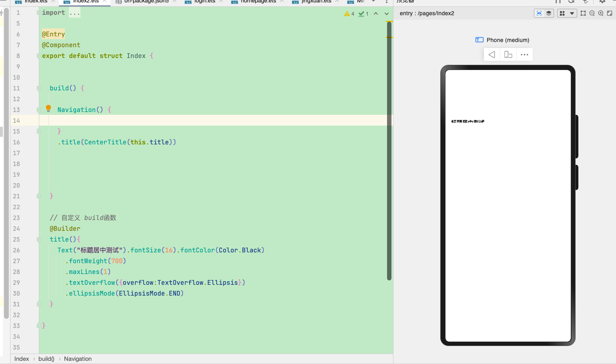The height and width of the screenshot is (364, 616).
Task: Open the multi-device preview dropdown arrow
Action: 572,13
